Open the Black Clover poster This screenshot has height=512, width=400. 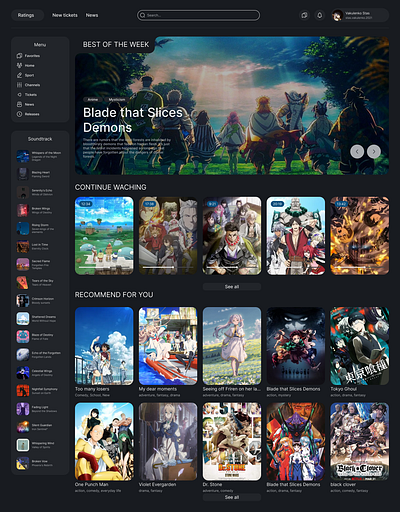[359, 441]
